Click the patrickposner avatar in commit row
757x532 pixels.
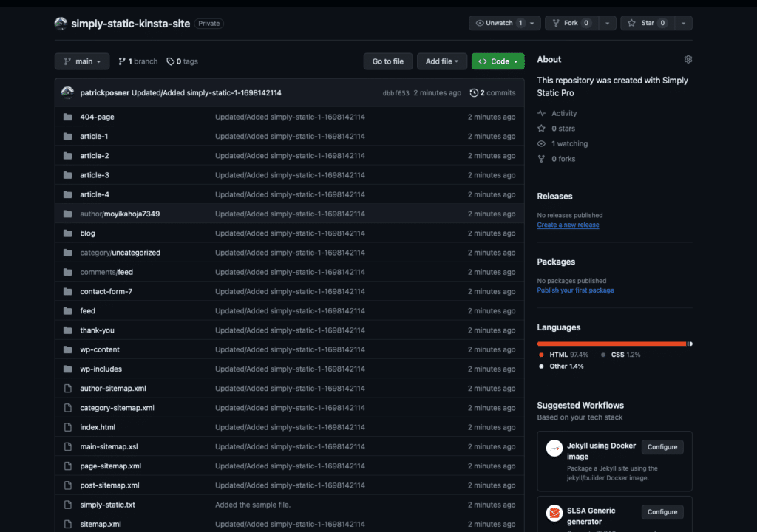[x=67, y=92]
